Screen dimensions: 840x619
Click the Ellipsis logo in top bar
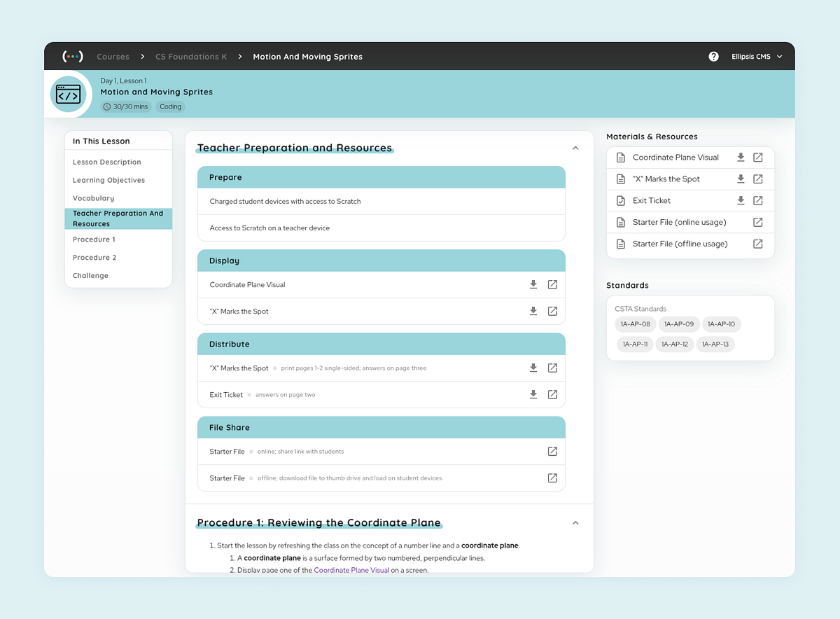73,57
